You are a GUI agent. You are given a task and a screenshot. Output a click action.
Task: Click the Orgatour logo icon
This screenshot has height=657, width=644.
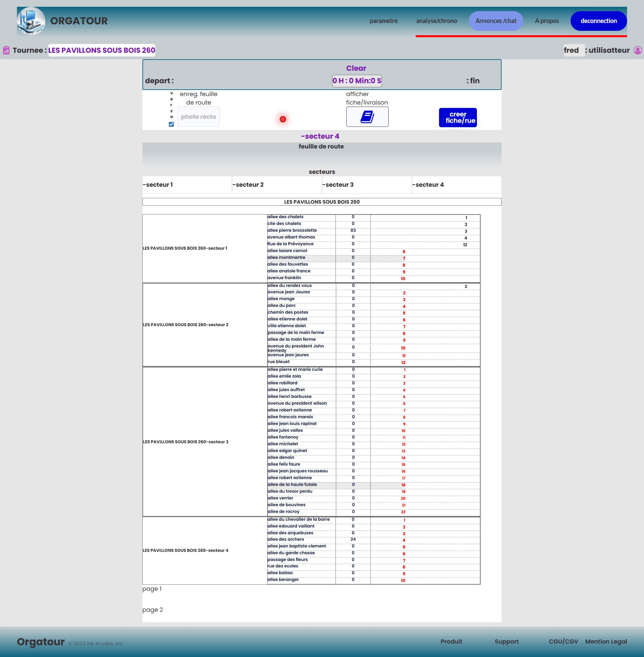31,21
